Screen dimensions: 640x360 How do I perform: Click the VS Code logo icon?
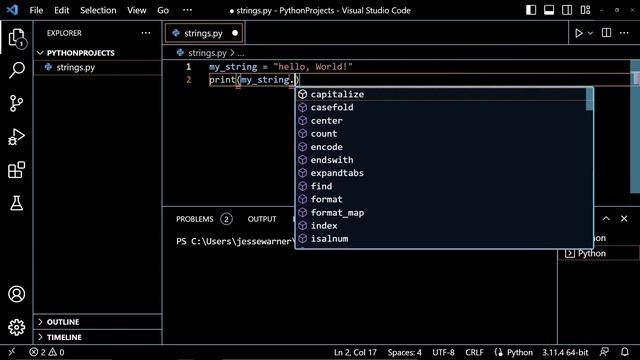pos(12,10)
